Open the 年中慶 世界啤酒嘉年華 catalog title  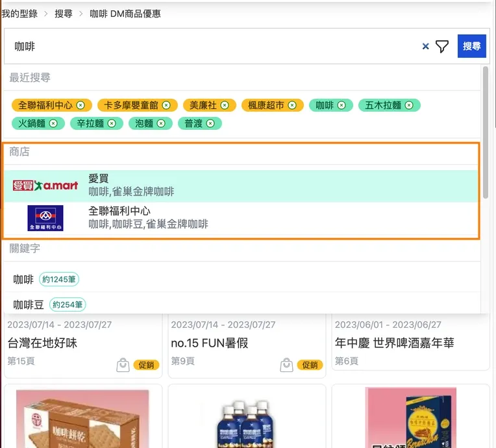pos(395,343)
